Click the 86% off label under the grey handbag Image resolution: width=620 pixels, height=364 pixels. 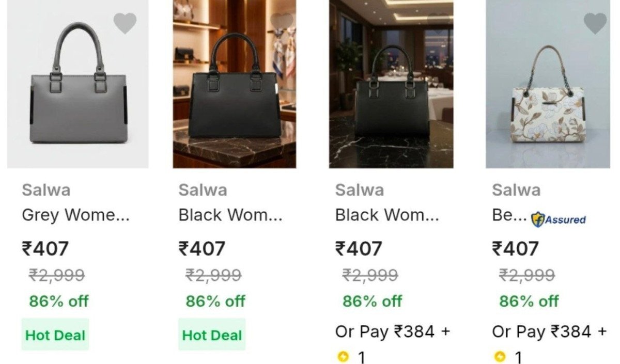60,301
